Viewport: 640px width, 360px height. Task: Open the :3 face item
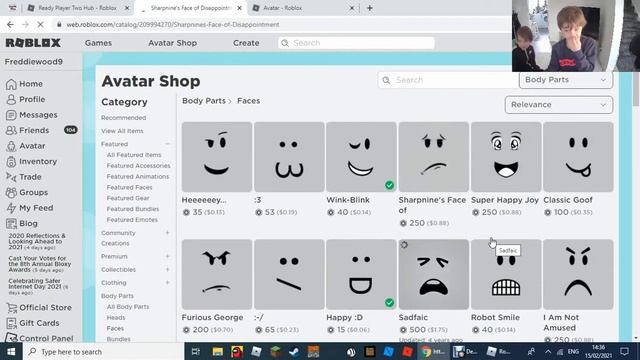(x=289, y=157)
